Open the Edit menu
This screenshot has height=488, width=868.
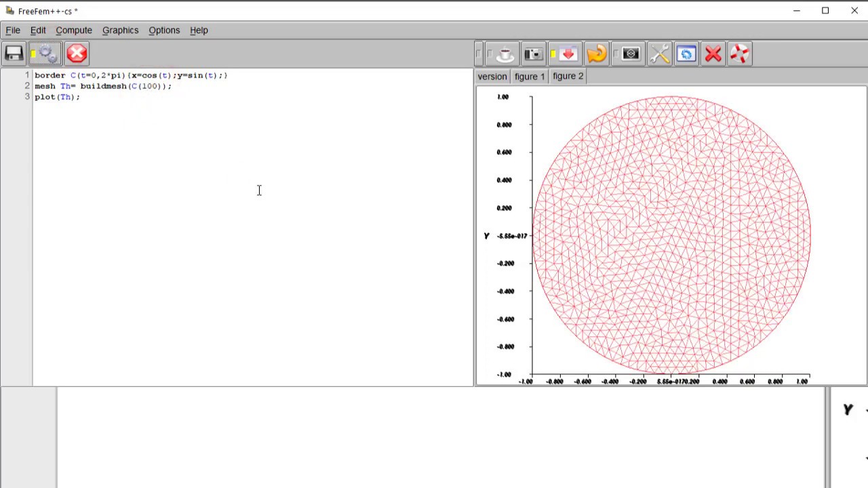[38, 30]
